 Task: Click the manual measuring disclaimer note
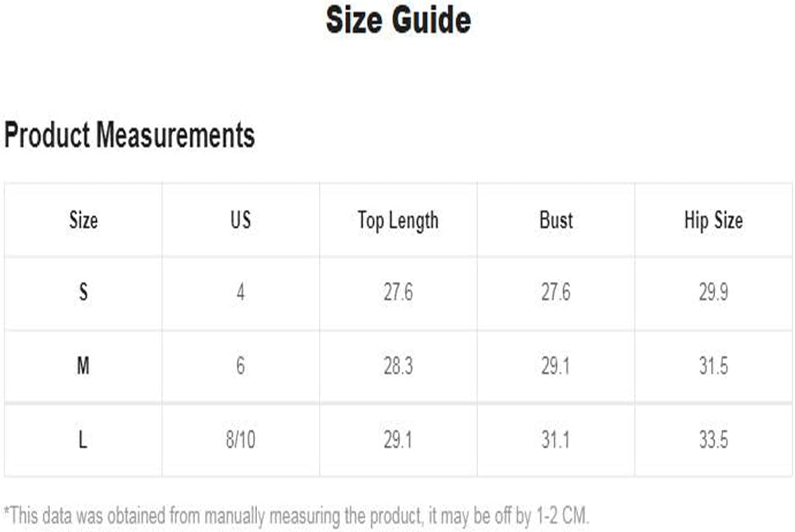pyautogui.click(x=296, y=516)
